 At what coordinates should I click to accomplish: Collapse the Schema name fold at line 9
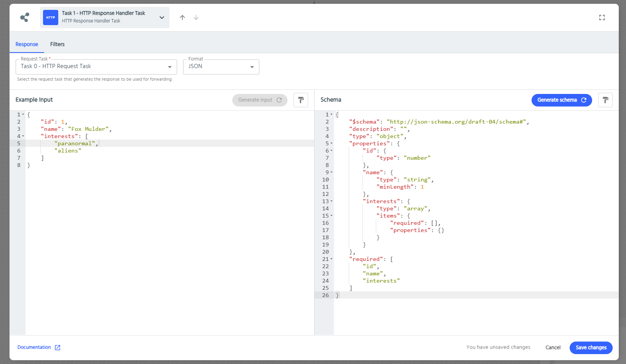point(331,172)
